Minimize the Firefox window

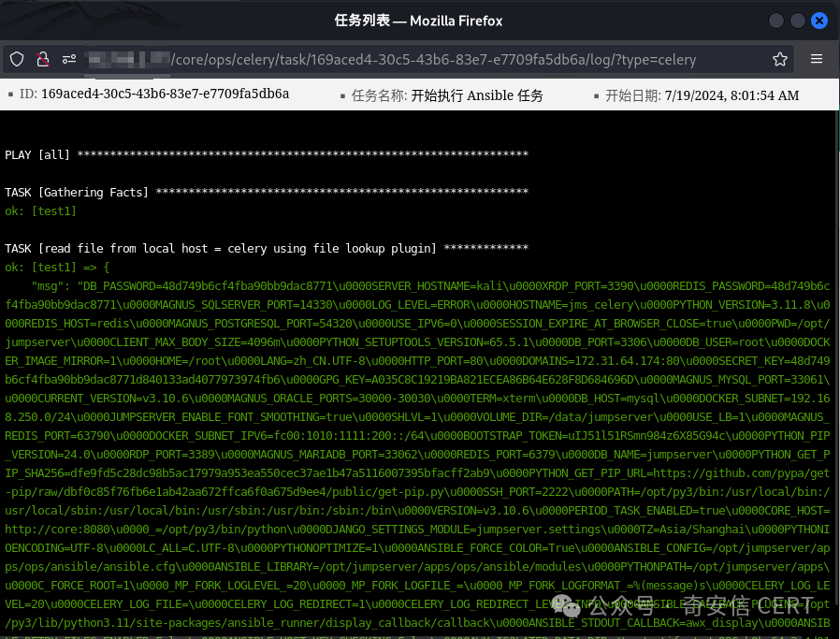coord(776,21)
